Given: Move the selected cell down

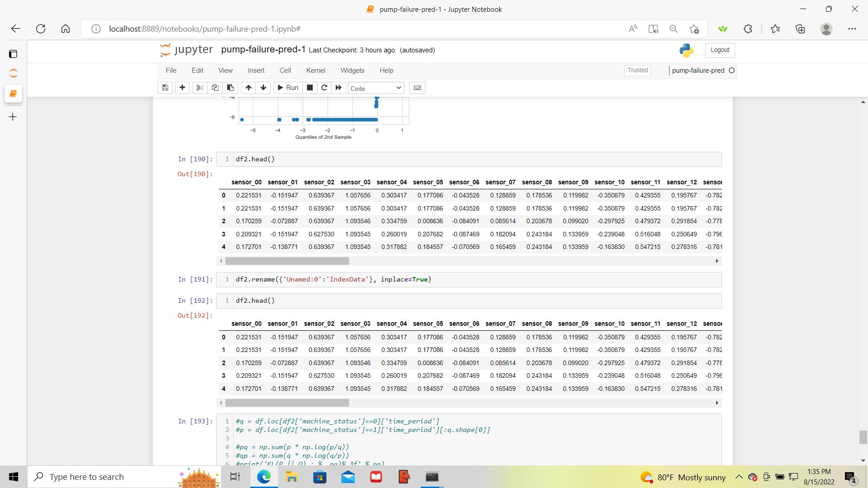Looking at the screenshot, I should (264, 88).
